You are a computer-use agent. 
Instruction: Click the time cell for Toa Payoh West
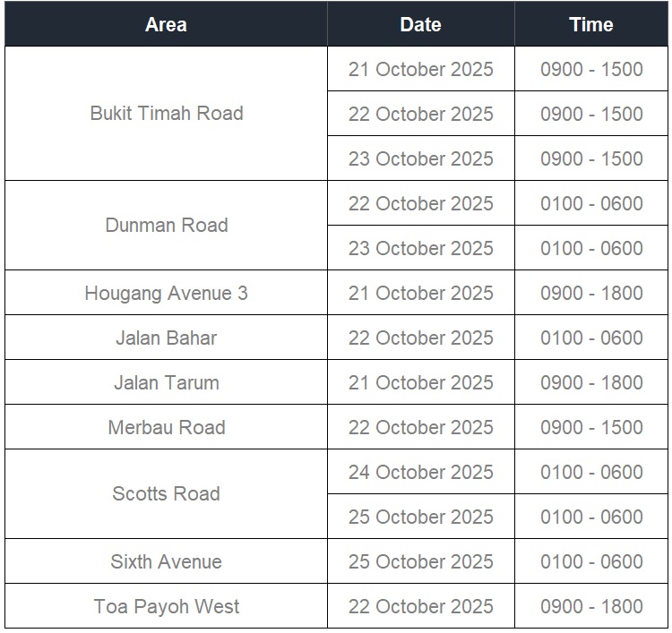click(x=591, y=606)
